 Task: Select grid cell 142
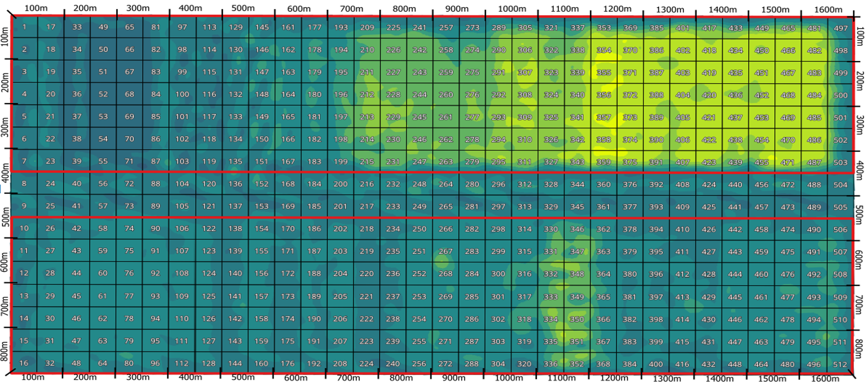[x=235, y=319]
